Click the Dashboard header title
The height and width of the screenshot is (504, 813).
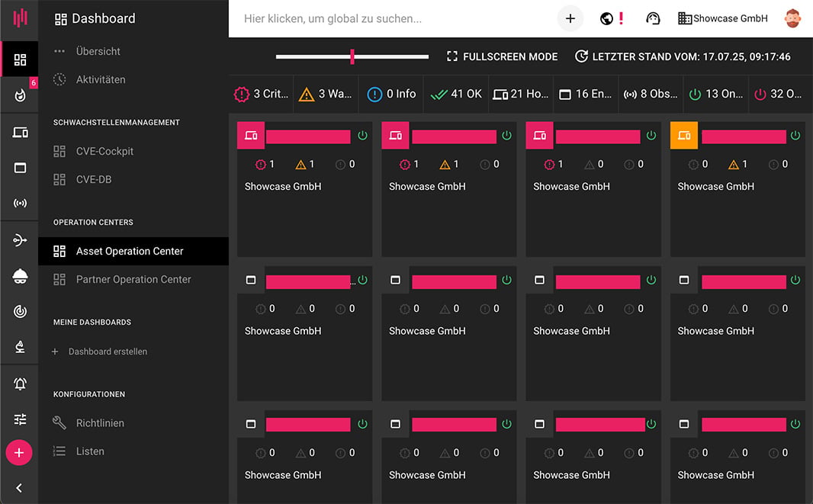95,18
